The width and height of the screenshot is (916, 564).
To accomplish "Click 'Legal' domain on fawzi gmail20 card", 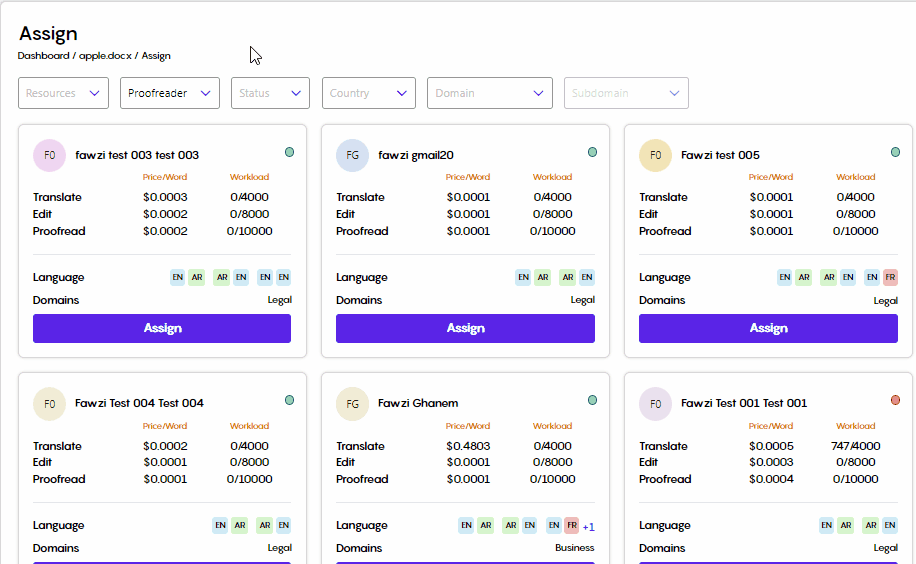I will pyautogui.click(x=582, y=300).
